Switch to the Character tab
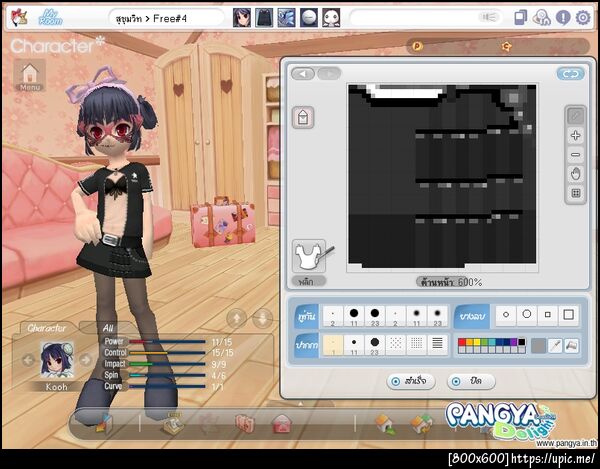Viewport: 600px width, 469px height. tap(47, 328)
